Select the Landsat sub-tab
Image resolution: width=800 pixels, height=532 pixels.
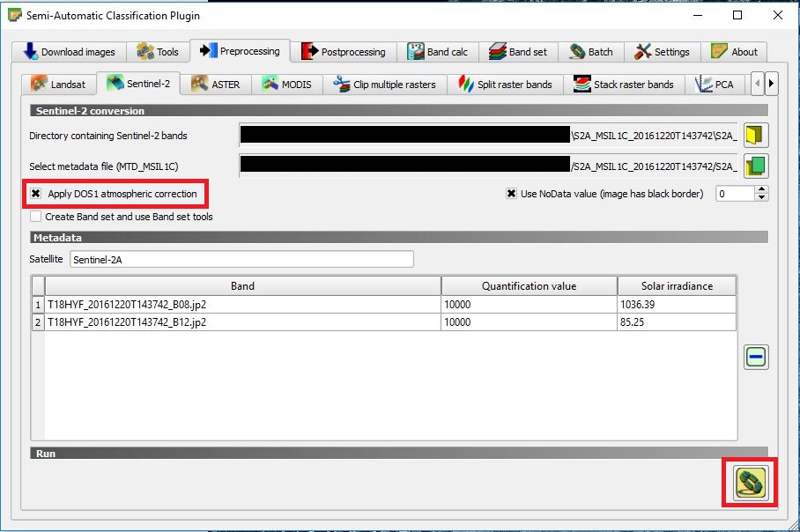(x=58, y=85)
